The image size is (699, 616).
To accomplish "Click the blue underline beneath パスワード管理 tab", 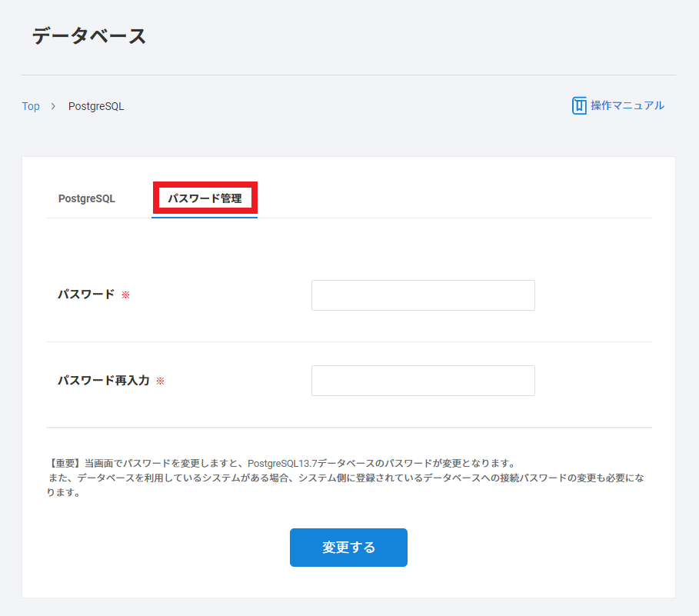I will coord(205,217).
